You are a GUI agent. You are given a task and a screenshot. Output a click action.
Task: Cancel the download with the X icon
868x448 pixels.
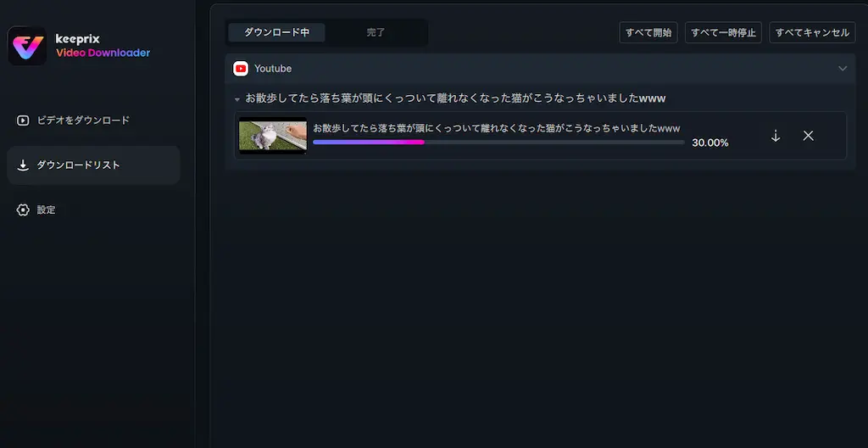pyautogui.click(x=808, y=136)
